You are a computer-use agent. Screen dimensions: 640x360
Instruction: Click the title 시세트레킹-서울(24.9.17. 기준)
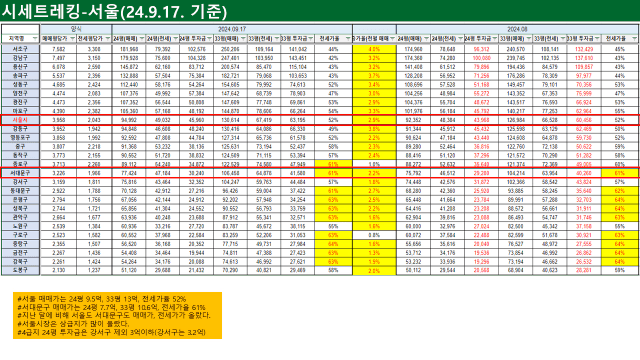click(x=114, y=11)
